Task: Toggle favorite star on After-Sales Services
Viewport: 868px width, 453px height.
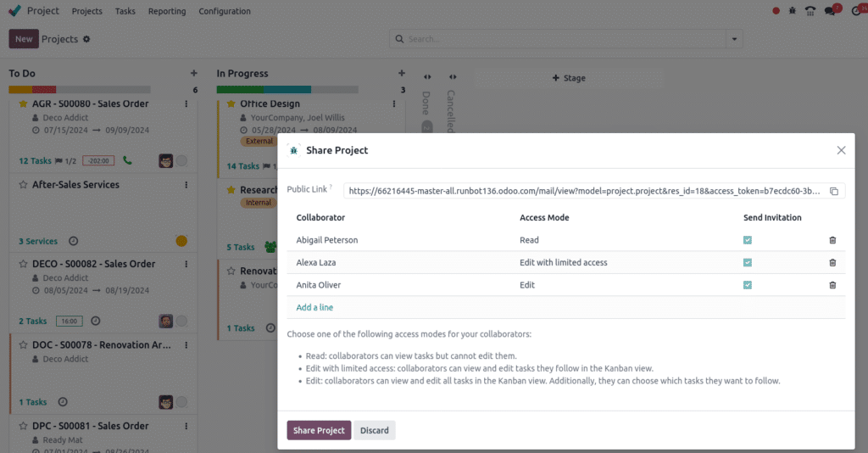Action: pos(23,184)
